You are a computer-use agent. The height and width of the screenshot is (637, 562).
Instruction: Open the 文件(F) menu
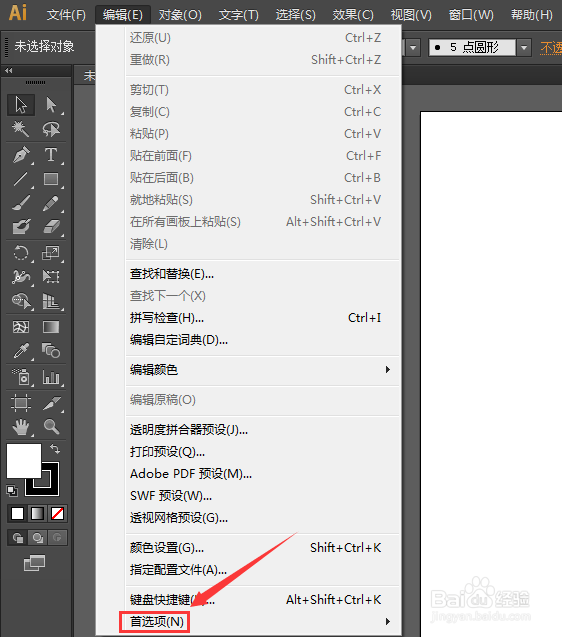(x=66, y=15)
